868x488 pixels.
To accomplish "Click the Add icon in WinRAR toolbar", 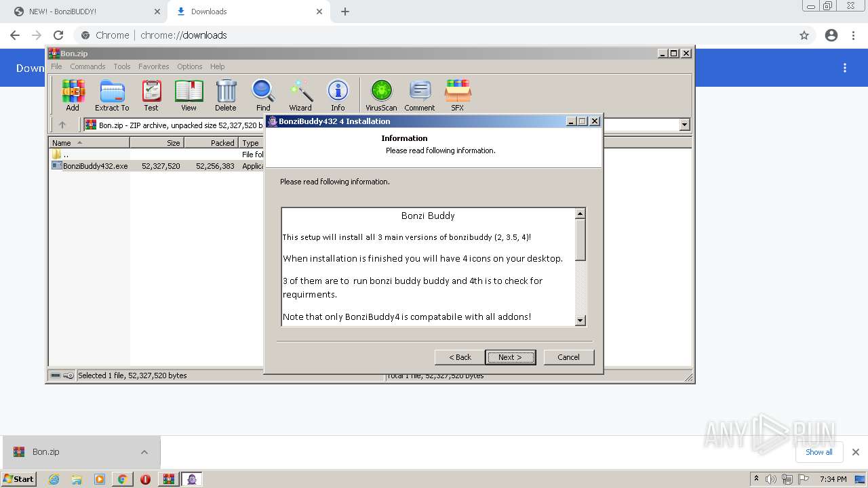I will (x=73, y=95).
